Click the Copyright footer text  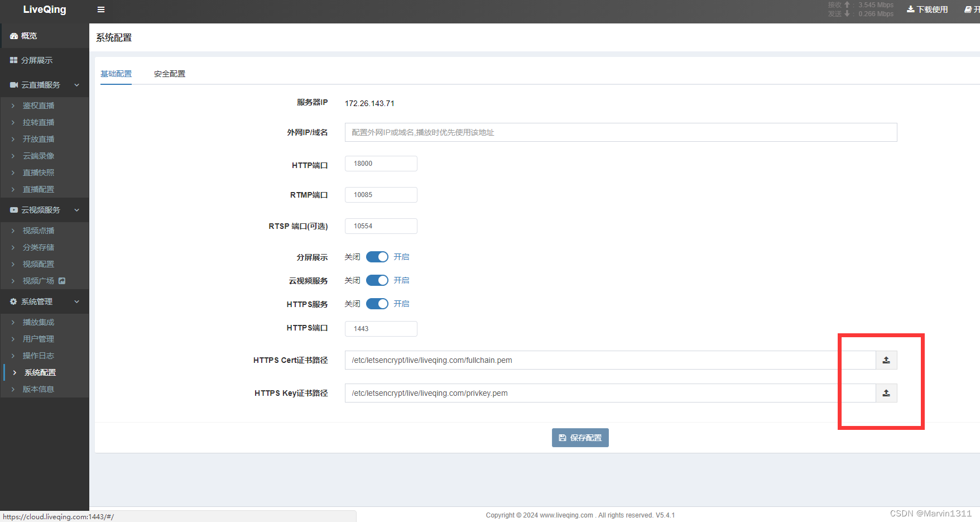(580, 515)
